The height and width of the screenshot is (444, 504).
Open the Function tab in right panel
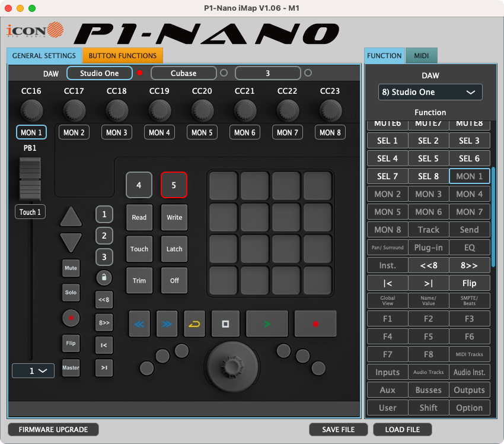[x=384, y=56]
